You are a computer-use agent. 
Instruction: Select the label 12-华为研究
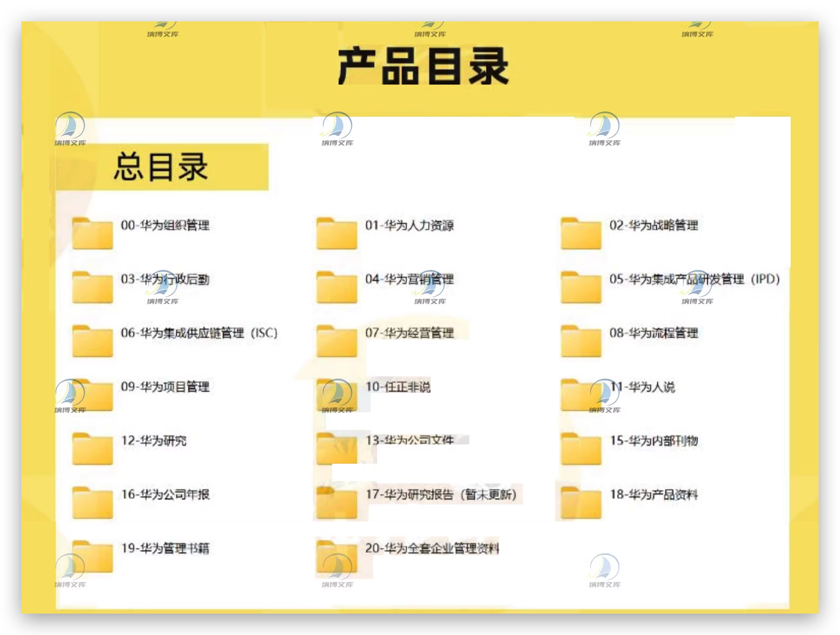pyautogui.click(x=154, y=441)
